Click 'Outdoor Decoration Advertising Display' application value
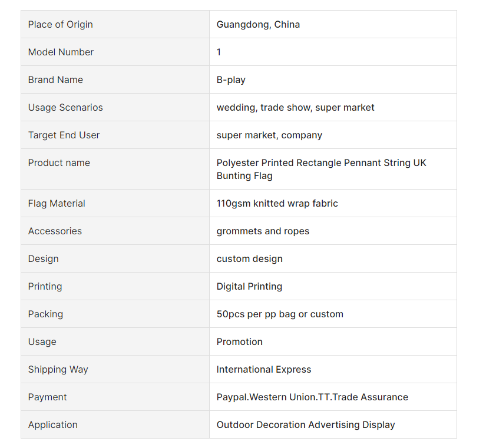 [305, 424]
